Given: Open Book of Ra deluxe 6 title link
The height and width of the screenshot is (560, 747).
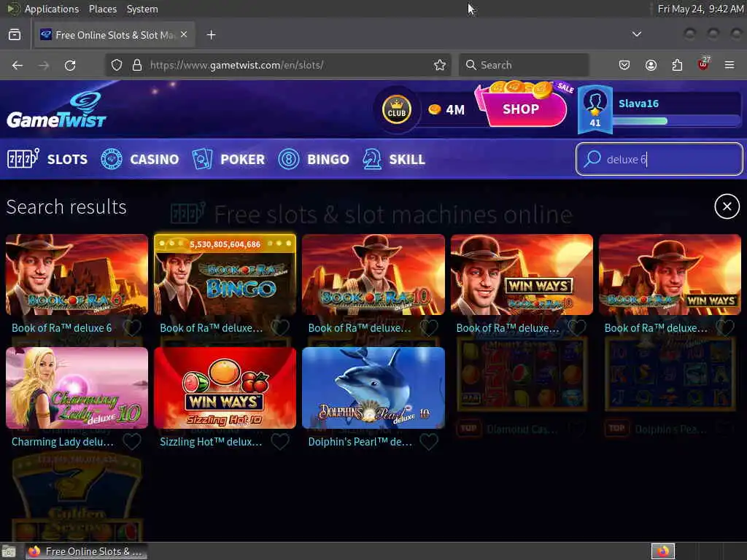Looking at the screenshot, I should (61, 327).
